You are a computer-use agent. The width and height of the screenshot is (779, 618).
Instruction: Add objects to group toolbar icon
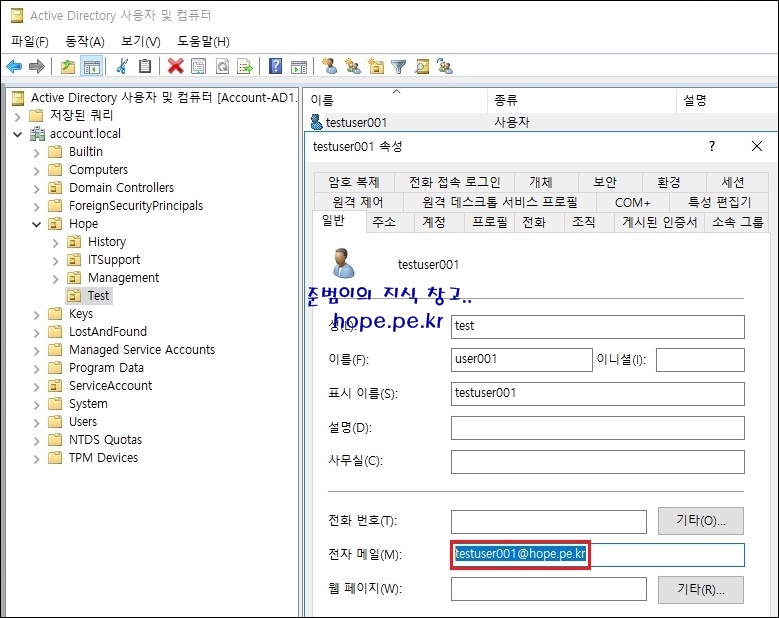click(445, 66)
